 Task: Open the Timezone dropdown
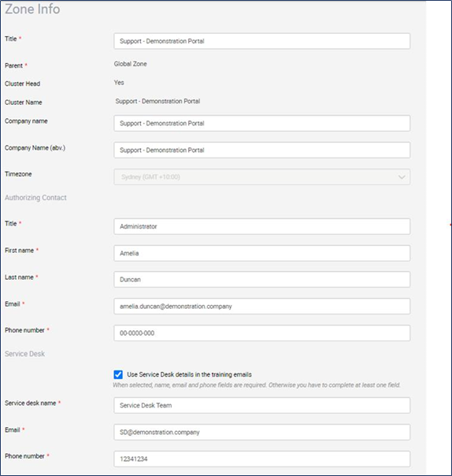261,177
